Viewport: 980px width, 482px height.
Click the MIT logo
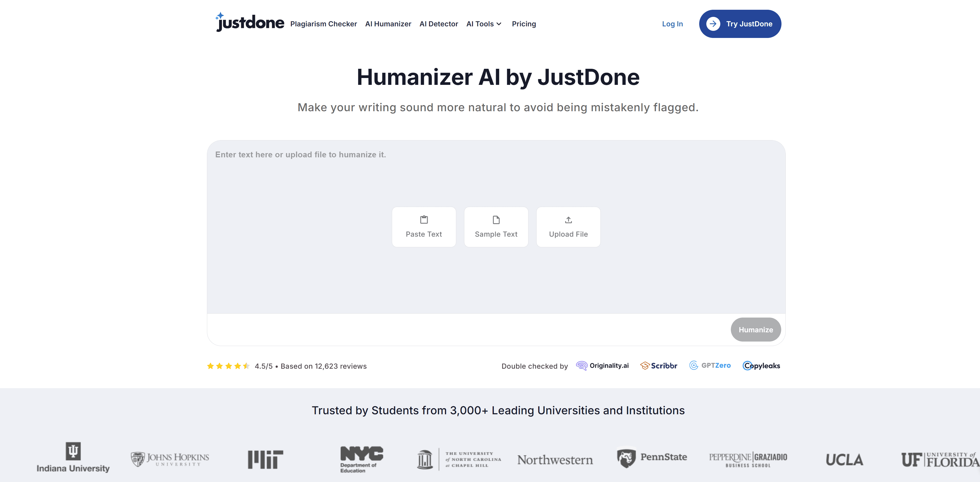tap(265, 460)
